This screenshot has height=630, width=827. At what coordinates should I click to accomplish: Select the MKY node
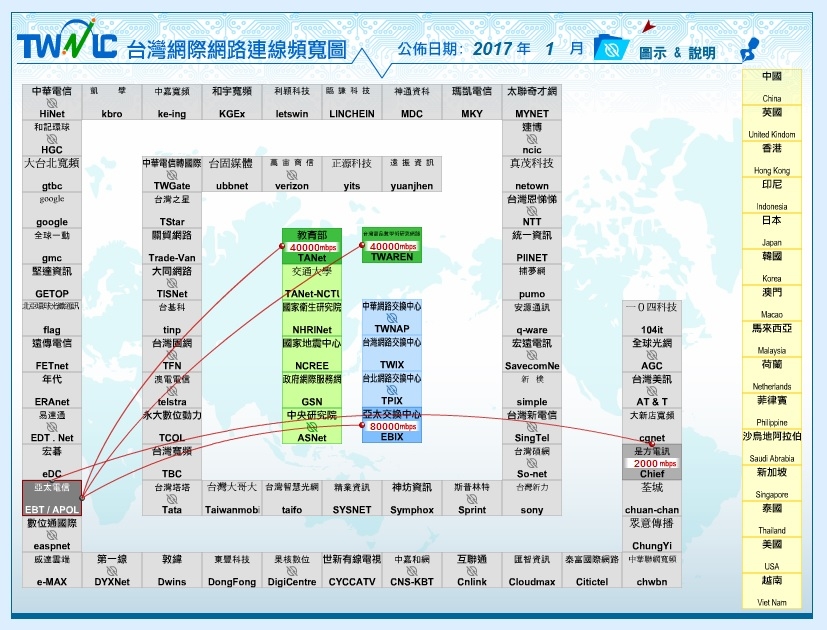point(472,102)
